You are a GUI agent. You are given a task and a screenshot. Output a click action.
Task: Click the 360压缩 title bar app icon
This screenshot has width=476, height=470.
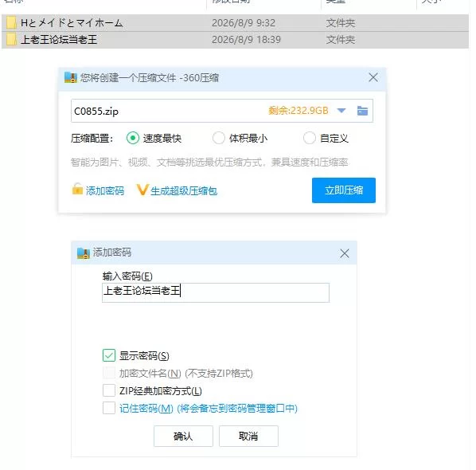tap(71, 77)
